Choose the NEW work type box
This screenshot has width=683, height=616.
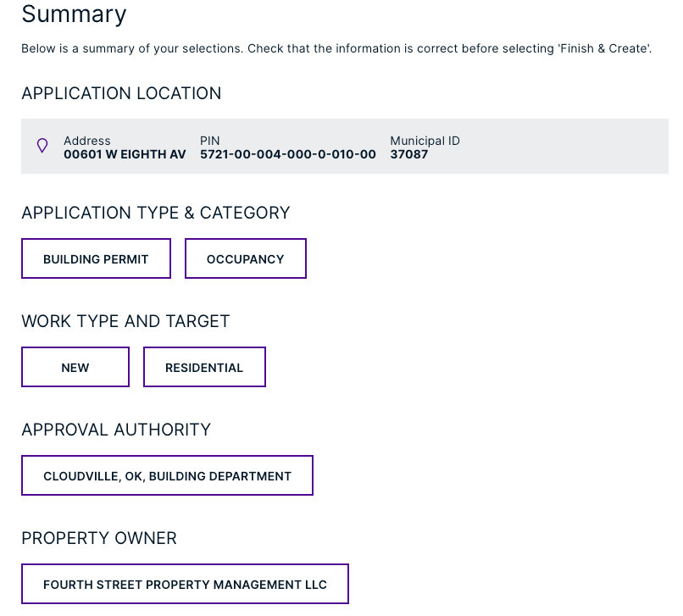point(75,367)
